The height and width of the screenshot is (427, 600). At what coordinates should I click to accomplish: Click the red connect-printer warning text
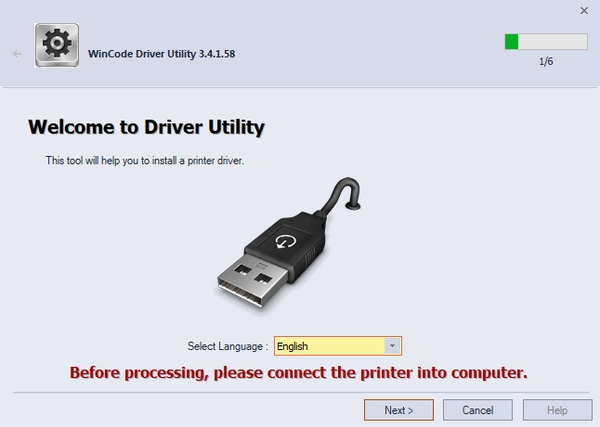point(297,373)
